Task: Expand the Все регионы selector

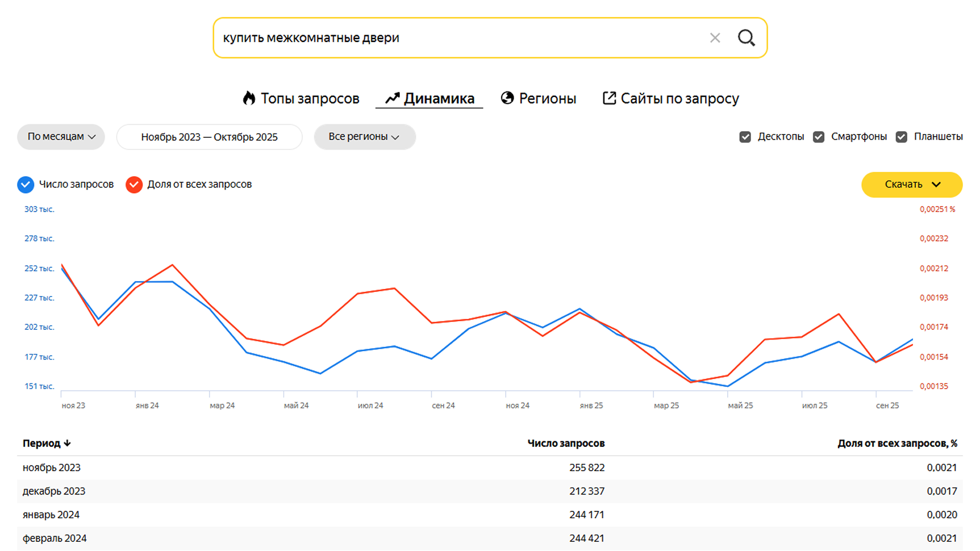Action: (x=364, y=137)
